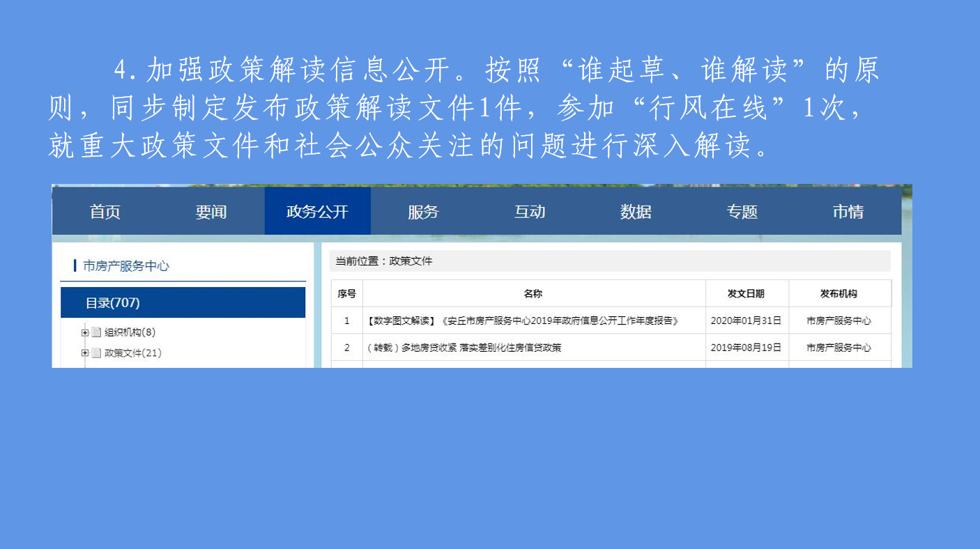Viewport: 980px width, 549px height.
Task: Click the 目录(707) header
Action: tap(183, 302)
